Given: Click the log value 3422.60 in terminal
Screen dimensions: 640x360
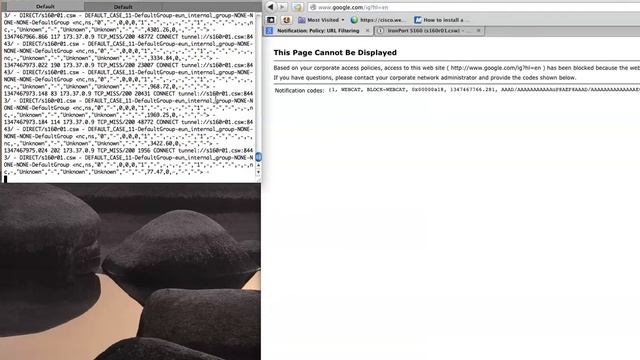Looking at the screenshot, I should click(x=161, y=144).
